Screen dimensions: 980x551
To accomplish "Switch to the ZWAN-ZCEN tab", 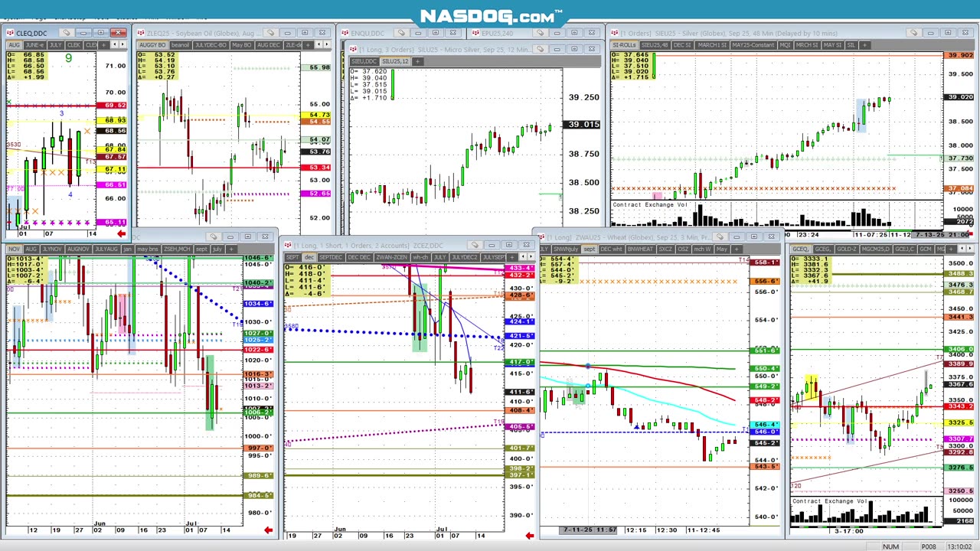I will tap(391, 257).
